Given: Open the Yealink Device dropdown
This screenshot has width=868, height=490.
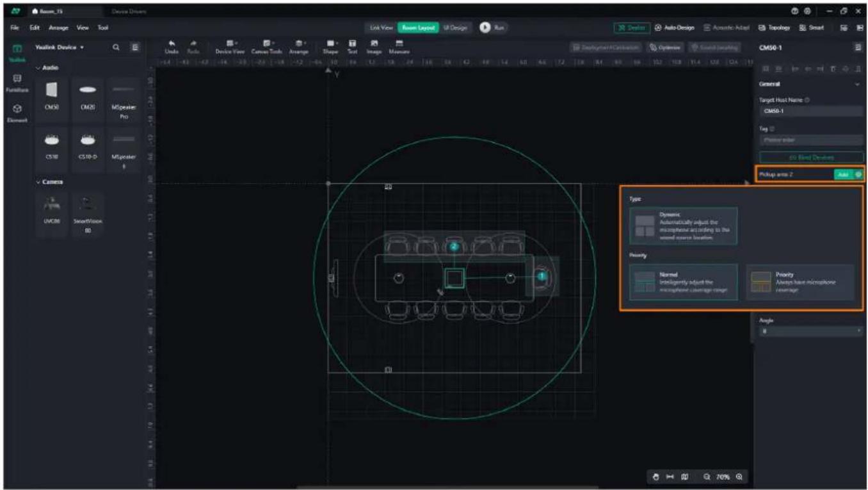Looking at the screenshot, I should (x=60, y=47).
